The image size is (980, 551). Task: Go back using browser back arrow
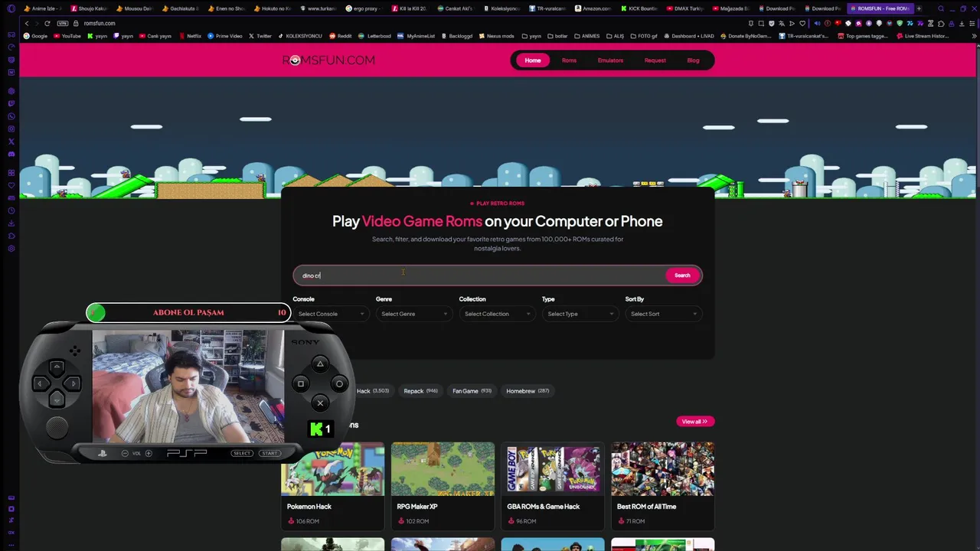tap(27, 24)
